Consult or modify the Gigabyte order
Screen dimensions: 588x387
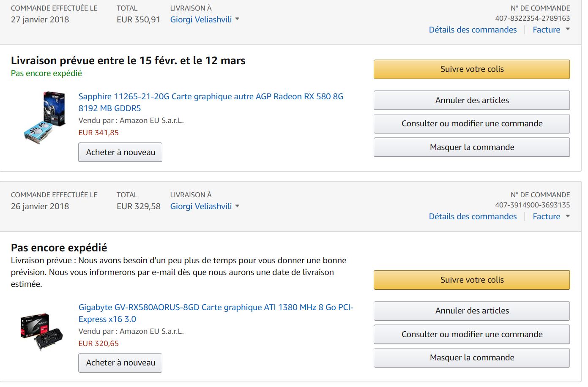pos(472,334)
